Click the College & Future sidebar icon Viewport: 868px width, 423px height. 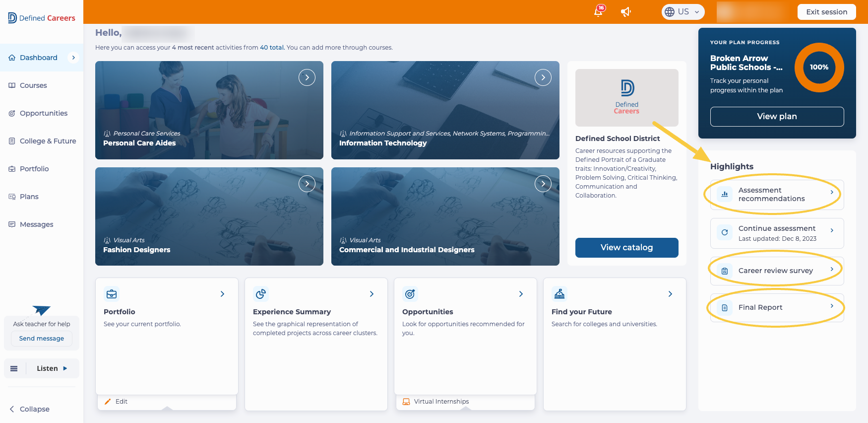(x=12, y=141)
